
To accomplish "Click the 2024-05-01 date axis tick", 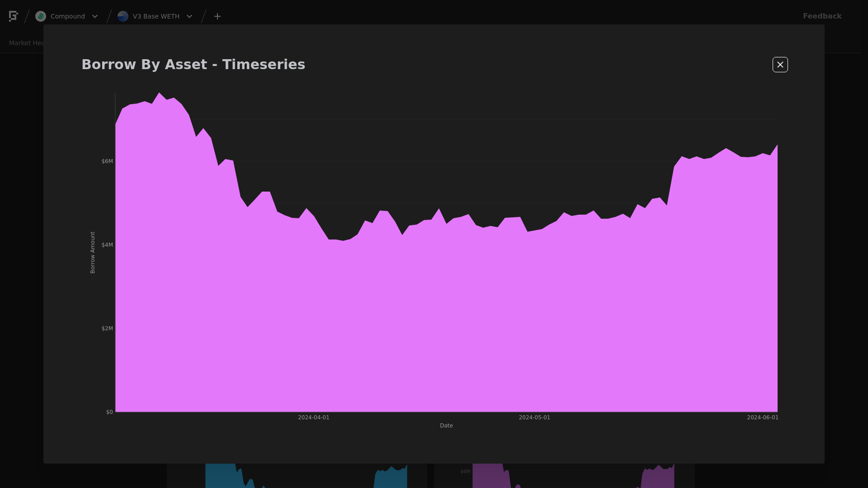I will 534,418.
